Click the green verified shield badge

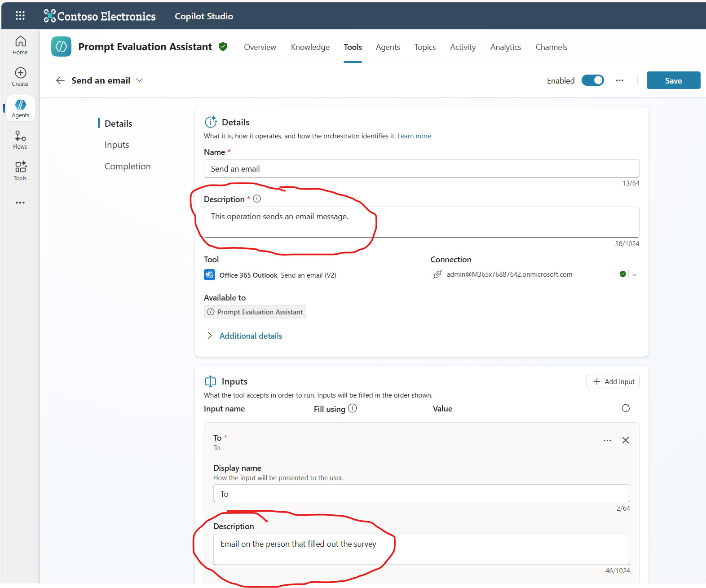pos(223,46)
